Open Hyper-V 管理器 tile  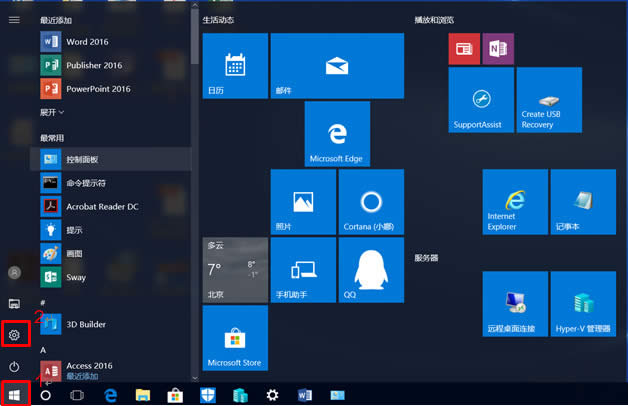[583, 304]
